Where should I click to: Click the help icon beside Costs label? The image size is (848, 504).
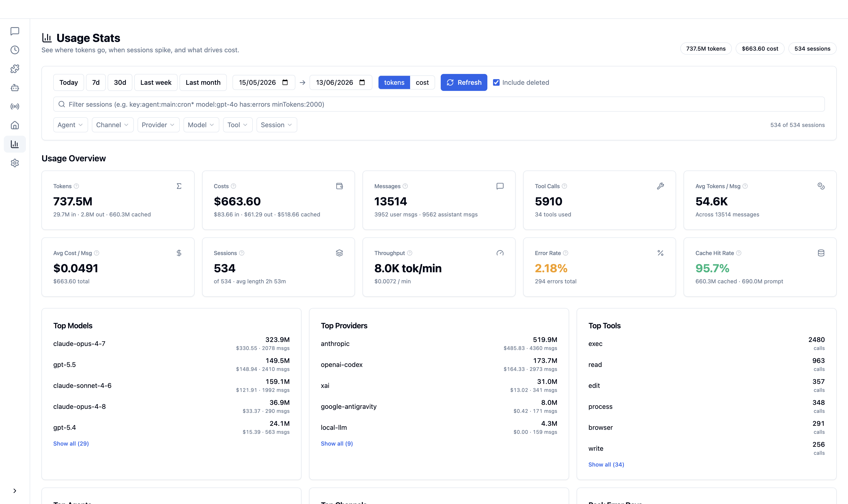[x=233, y=186]
